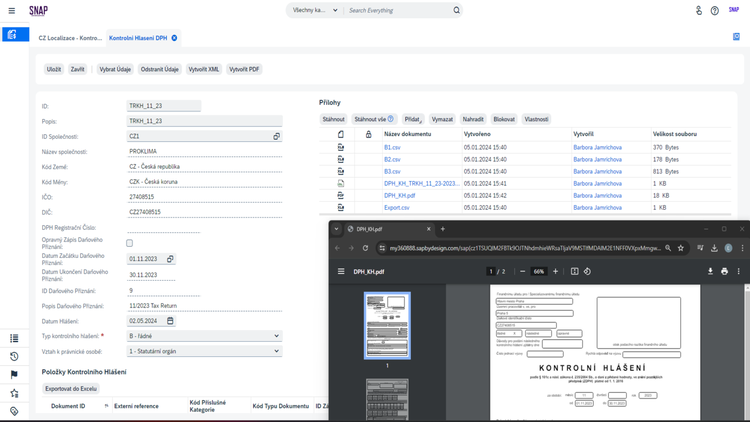This screenshot has height=422, width=750.
Task: Print the PDF document
Action: pyautogui.click(x=724, y=271)
